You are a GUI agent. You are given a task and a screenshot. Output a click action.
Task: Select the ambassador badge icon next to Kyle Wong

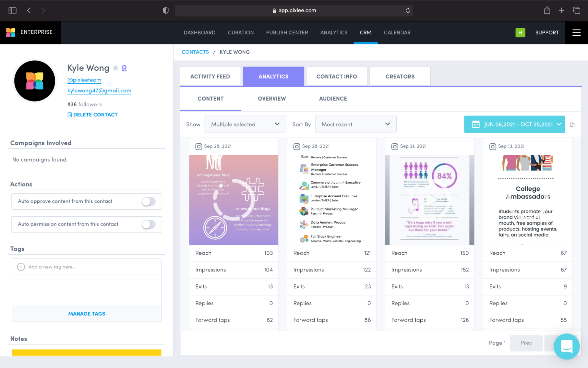pyautogui.click(x=124, y=68)
